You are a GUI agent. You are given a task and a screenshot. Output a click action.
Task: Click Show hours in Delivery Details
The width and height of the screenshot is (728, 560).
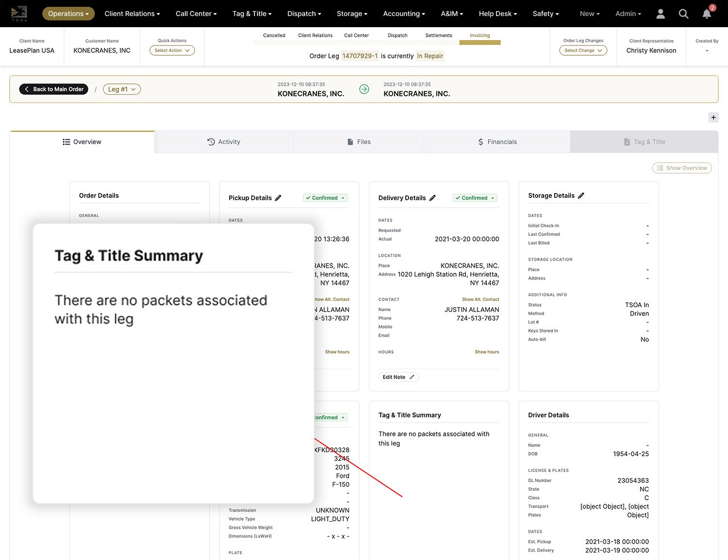pos(487,352)
